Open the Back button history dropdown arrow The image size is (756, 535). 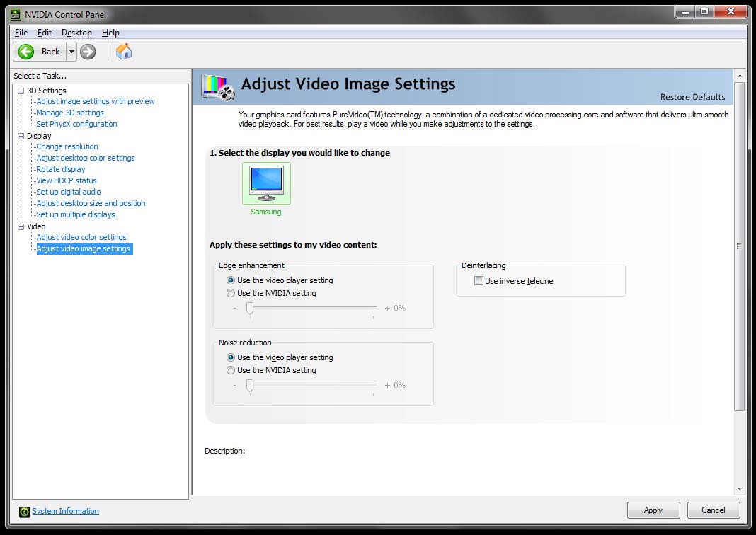71,51
